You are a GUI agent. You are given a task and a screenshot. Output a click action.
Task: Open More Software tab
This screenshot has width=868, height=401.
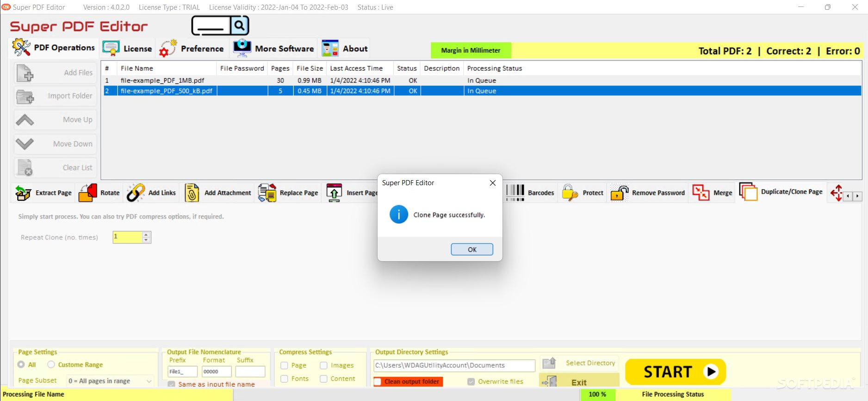tap(273, 48)
